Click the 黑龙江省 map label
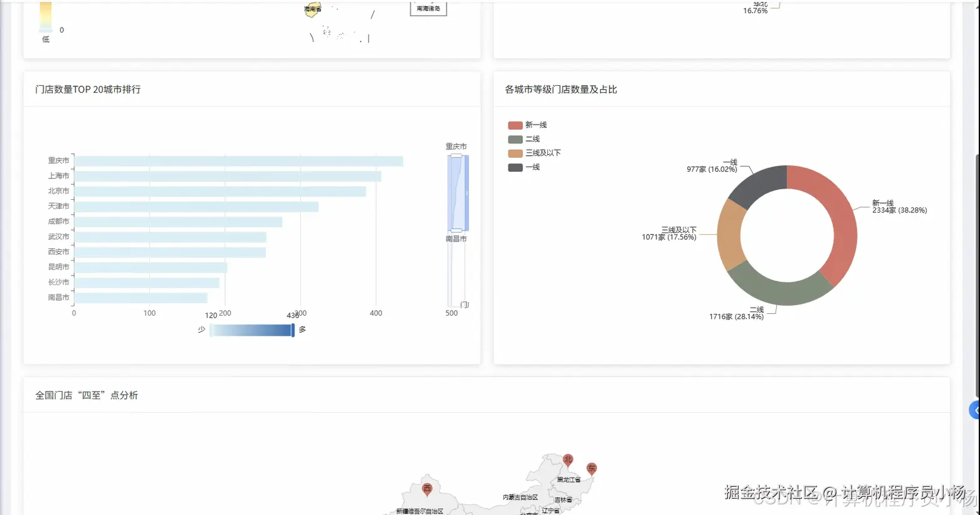 569,480
